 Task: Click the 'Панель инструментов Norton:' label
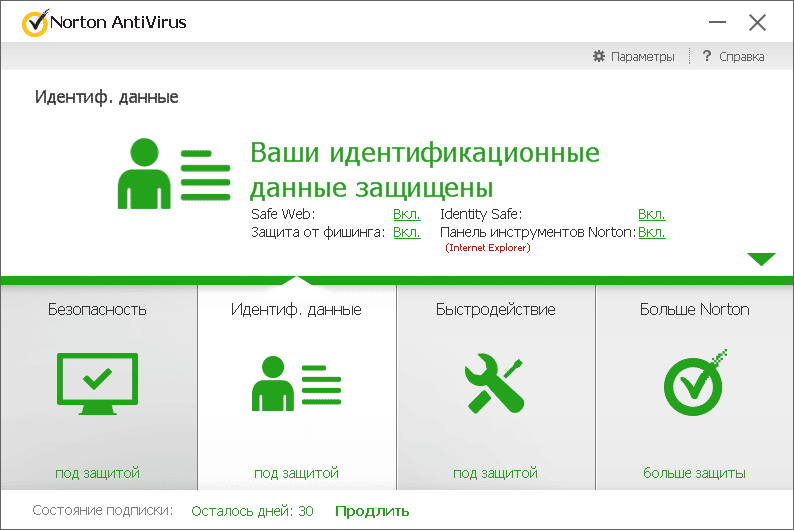point(538,232)
